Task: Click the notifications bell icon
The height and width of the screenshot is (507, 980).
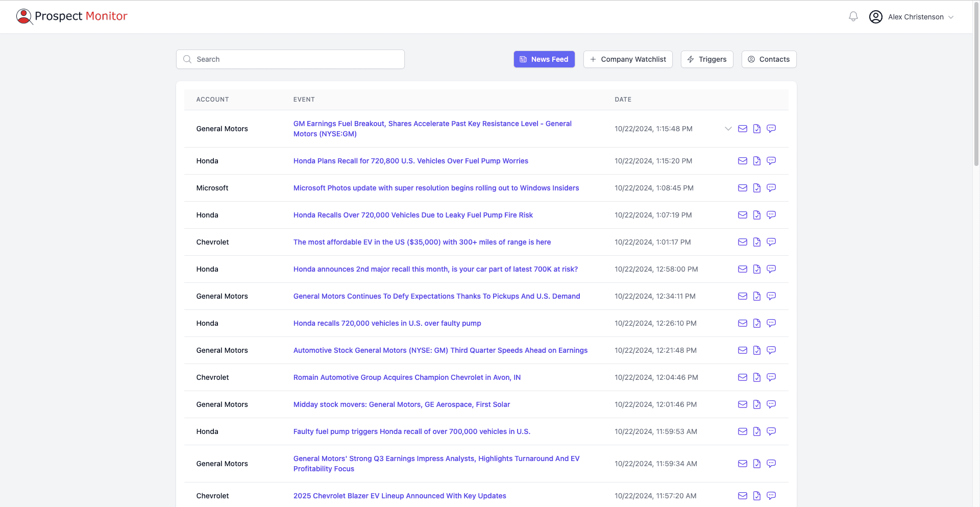Action: tap(853, 17)
